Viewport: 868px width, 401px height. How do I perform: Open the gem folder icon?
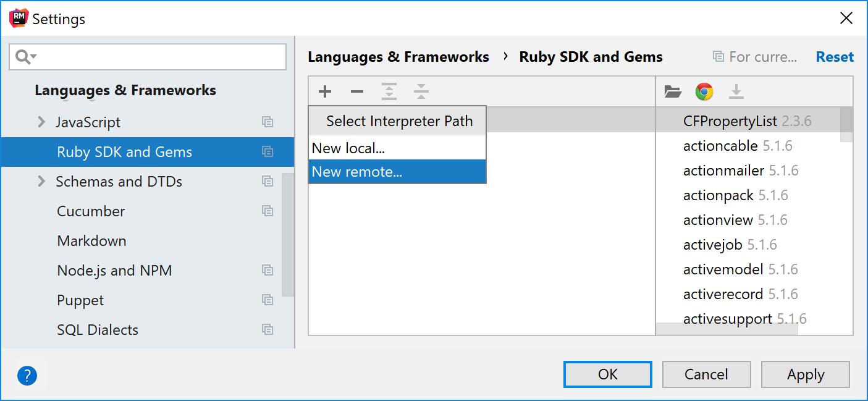pyautogui.click(x=673, y=92)
